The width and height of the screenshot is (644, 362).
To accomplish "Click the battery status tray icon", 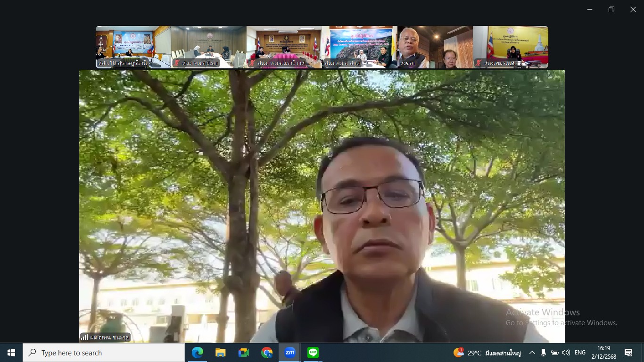I will point(555,353).
